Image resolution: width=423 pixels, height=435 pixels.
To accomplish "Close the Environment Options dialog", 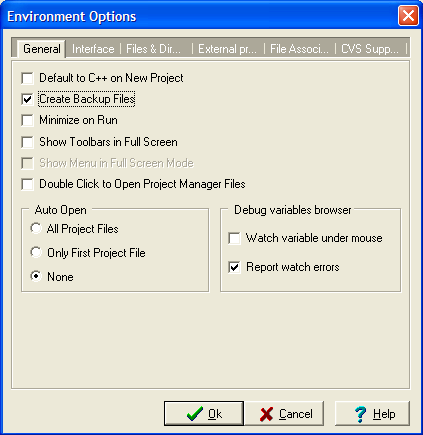I will [x=408, y=16].
